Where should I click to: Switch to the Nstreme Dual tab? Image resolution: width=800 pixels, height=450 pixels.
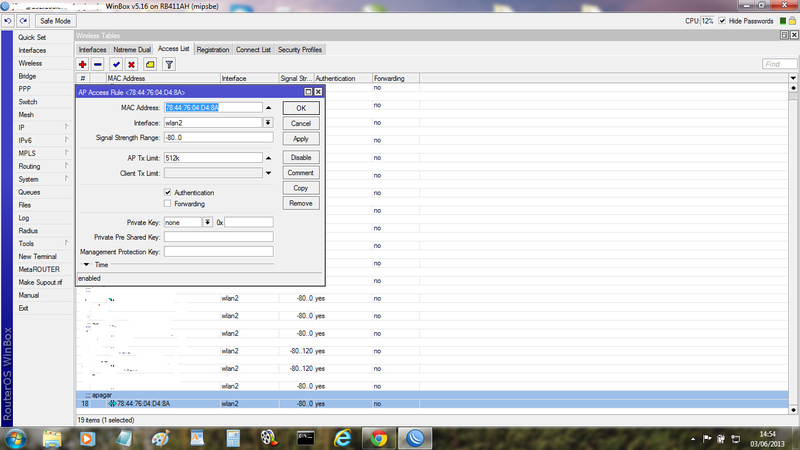(x=132, y=49)
